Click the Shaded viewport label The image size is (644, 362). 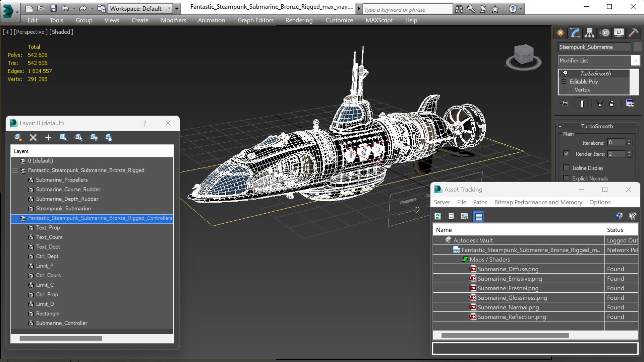61,32
